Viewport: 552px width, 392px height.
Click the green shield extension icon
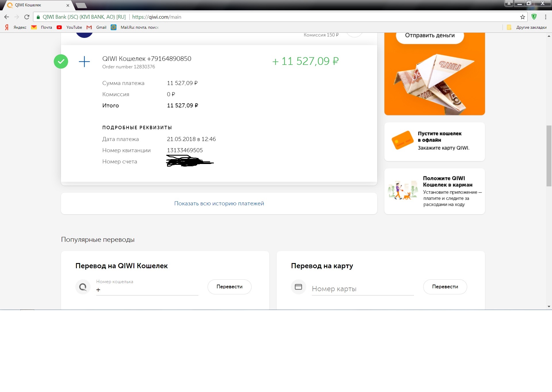[534, 17]
